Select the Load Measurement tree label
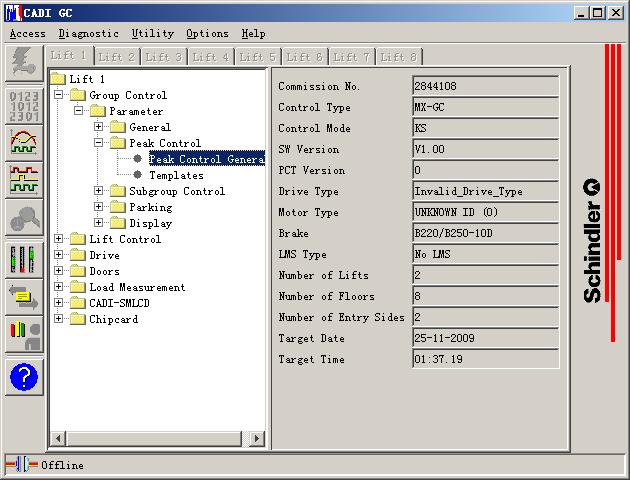 (137, 287)
